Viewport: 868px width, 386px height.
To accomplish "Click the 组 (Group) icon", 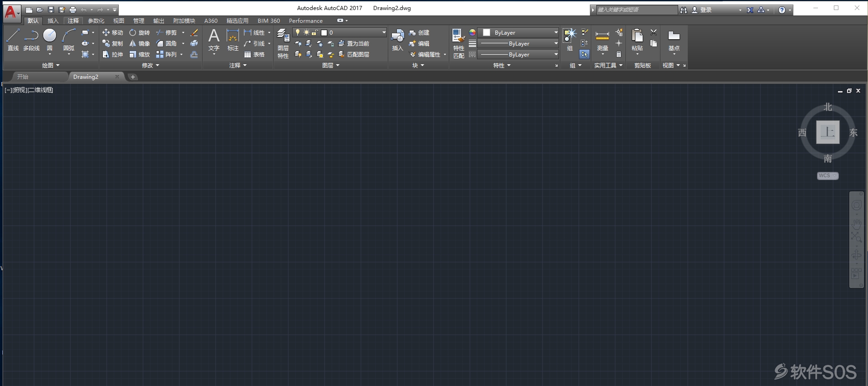I will click(x=570, y=40).
